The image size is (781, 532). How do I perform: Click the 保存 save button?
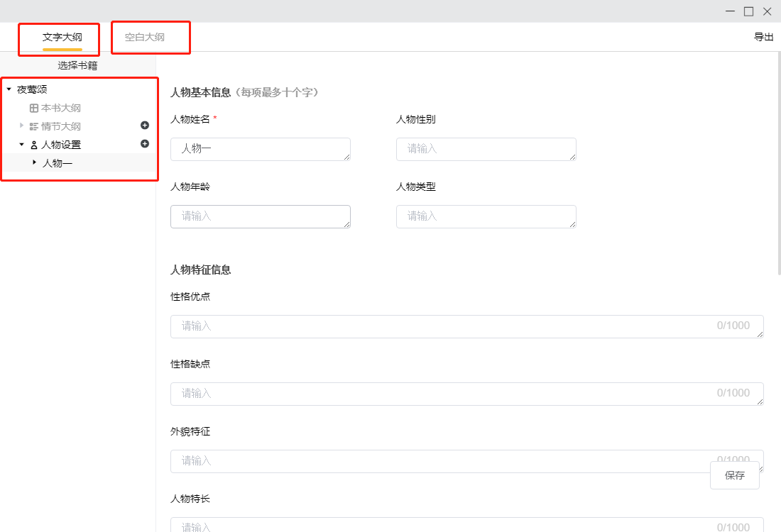(735, 475)
